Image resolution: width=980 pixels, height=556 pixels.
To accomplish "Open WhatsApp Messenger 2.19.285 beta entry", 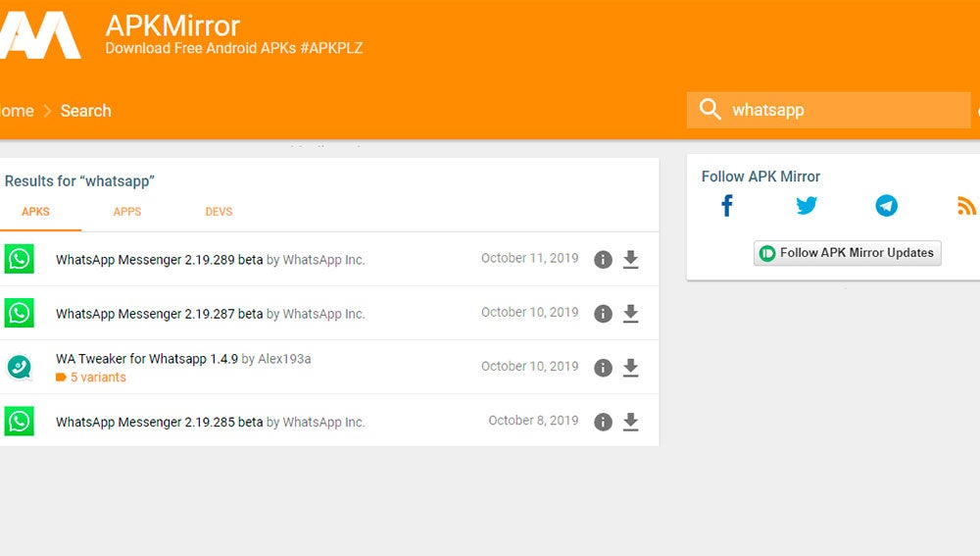I will 160,423.
